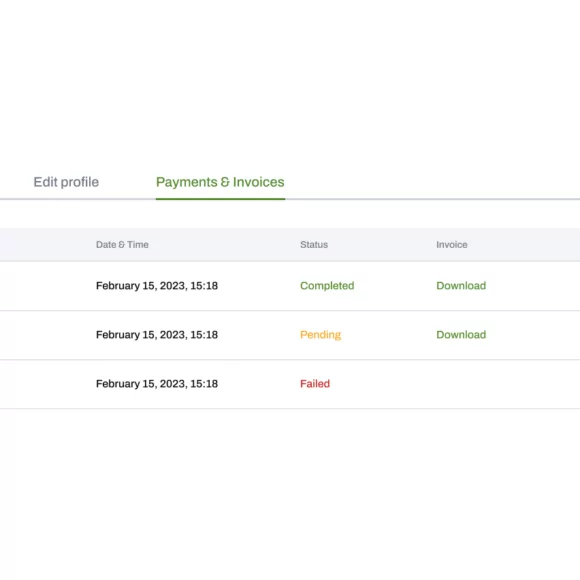The height and width of the screenshot is (580, 580).
Task: Download invoice for the Pending payment
Action: pos(461,335)
